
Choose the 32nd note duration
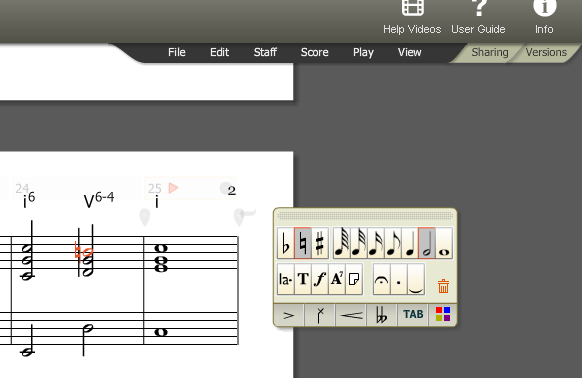point(358,243)
